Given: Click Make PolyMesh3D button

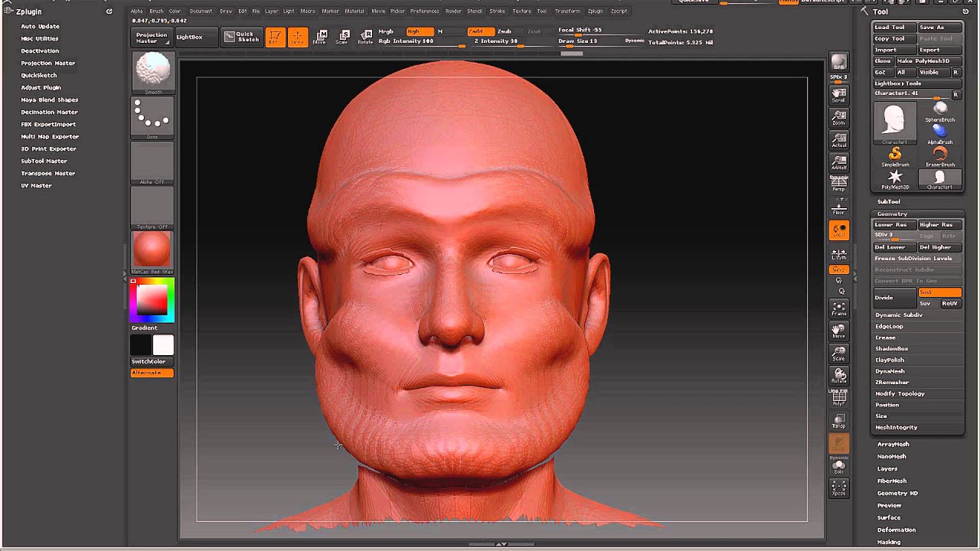Looking at the screenshot, I should pyautogui.click(x=929, y=60).
